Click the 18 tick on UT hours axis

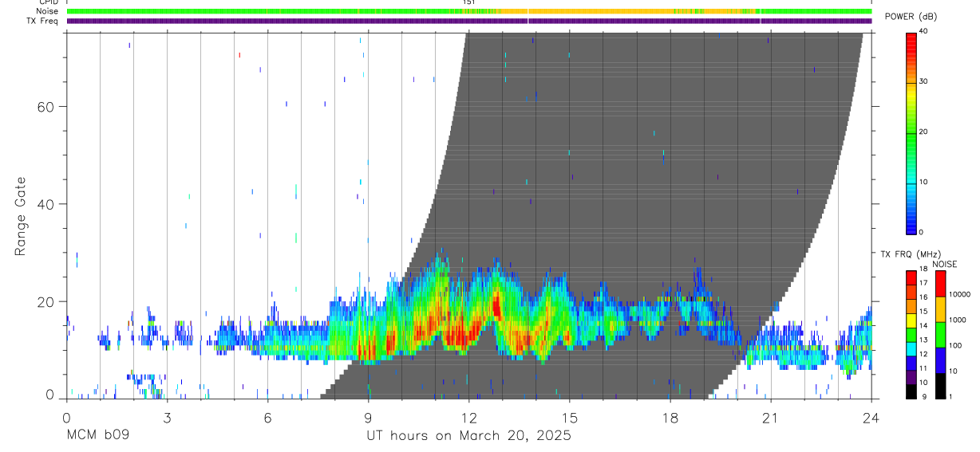(x=670, y=417)
